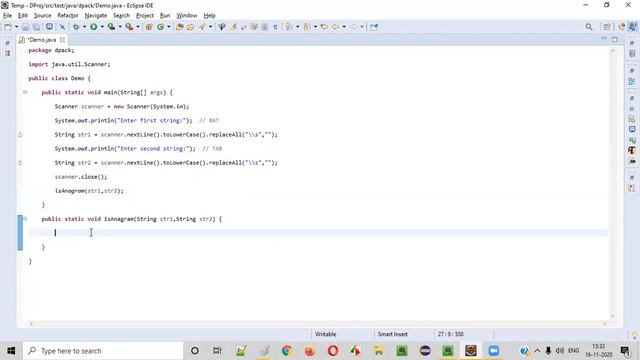This screenshot has height=360, width=640.
Task: Click the Next Annotation icon
Action: point(289,27)
